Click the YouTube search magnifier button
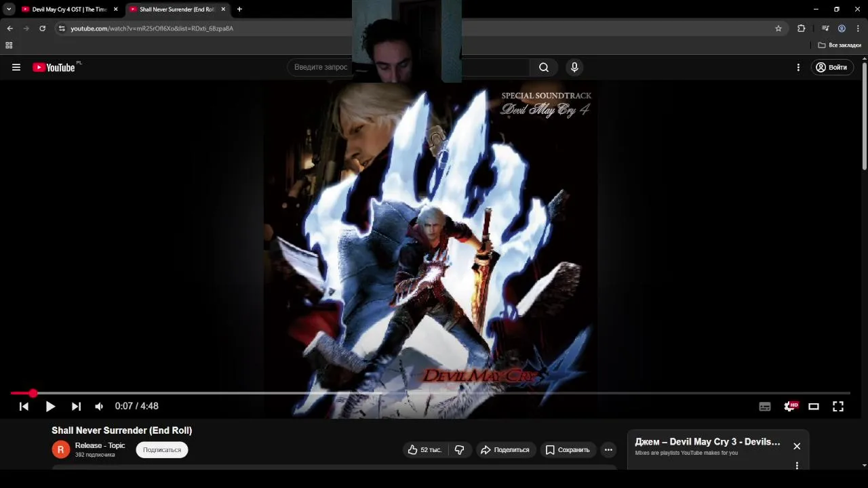 (x=544, y=67)
